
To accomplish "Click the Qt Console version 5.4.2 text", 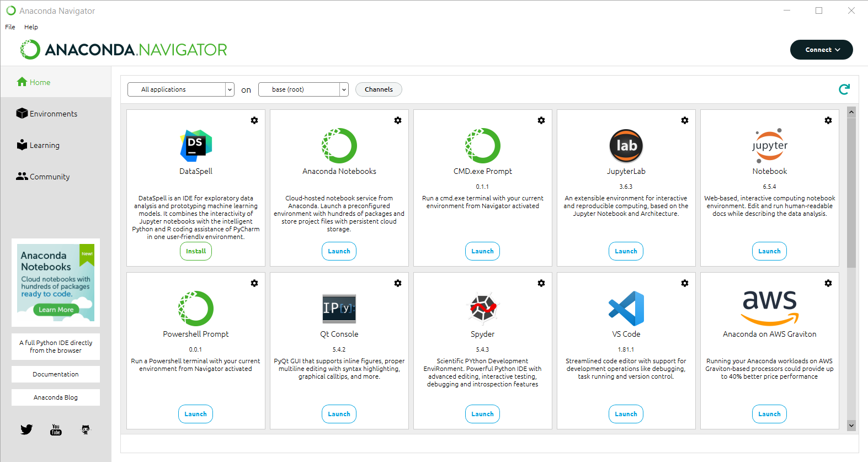I will [x=339, y=349].
